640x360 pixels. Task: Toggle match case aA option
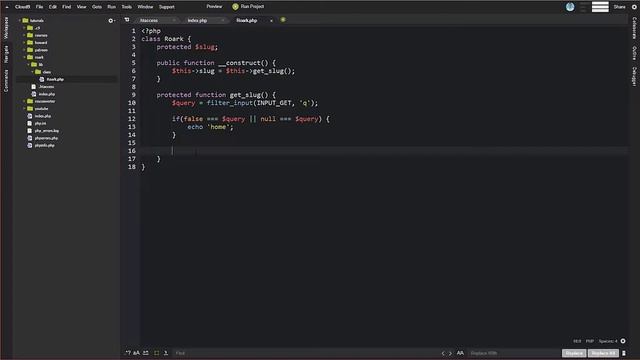(136, 353)
